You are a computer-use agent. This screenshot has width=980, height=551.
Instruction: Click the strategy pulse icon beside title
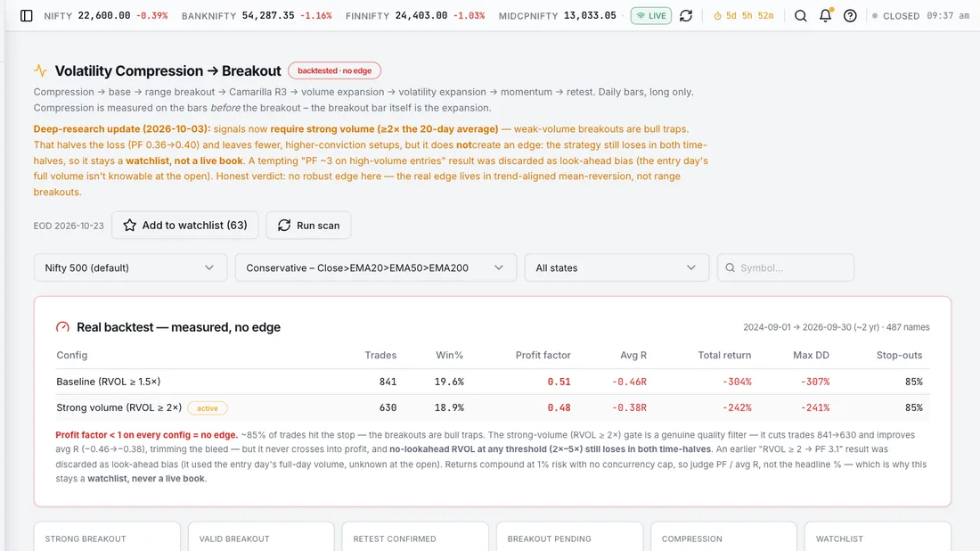coord(41,70)
